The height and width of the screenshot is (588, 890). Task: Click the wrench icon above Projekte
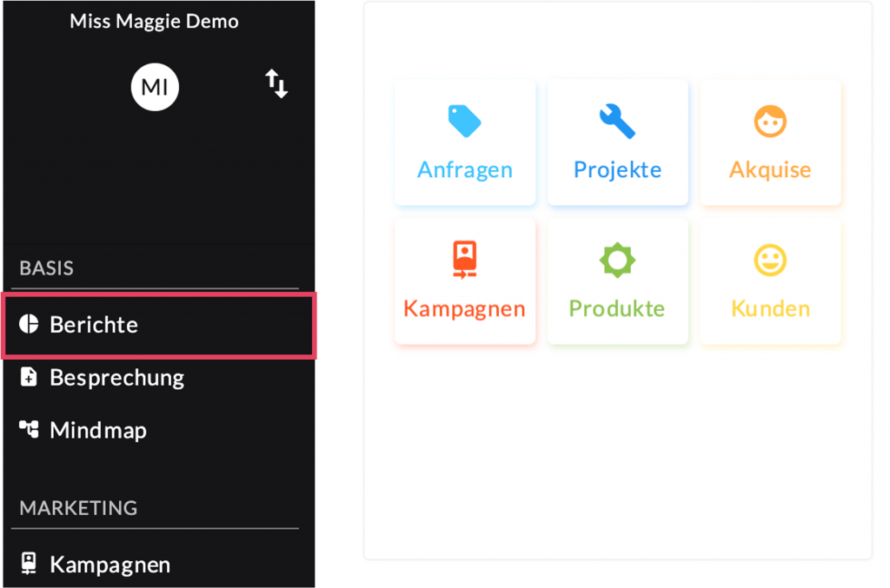(617, 122)
